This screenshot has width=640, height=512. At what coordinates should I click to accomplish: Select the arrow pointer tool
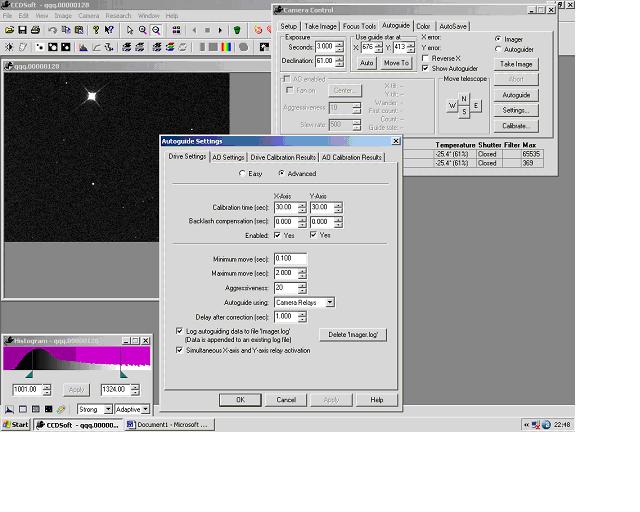[x=129, y=30]
